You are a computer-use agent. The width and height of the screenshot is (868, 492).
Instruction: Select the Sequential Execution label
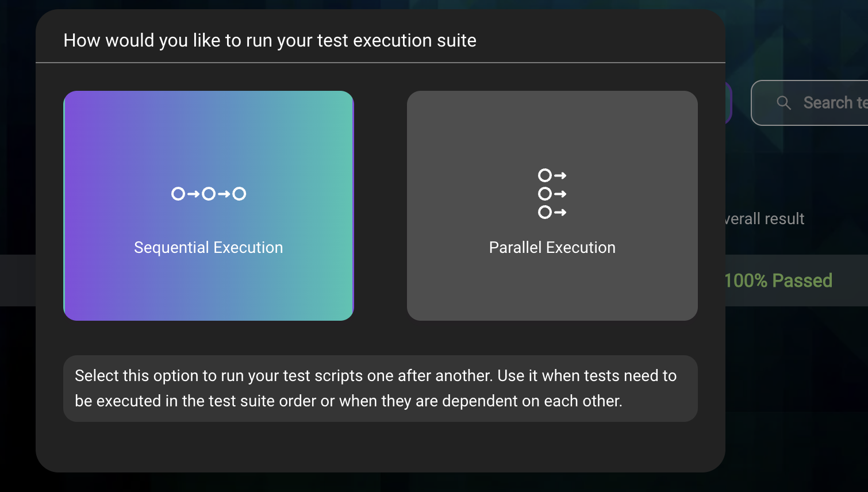point(209,248)
